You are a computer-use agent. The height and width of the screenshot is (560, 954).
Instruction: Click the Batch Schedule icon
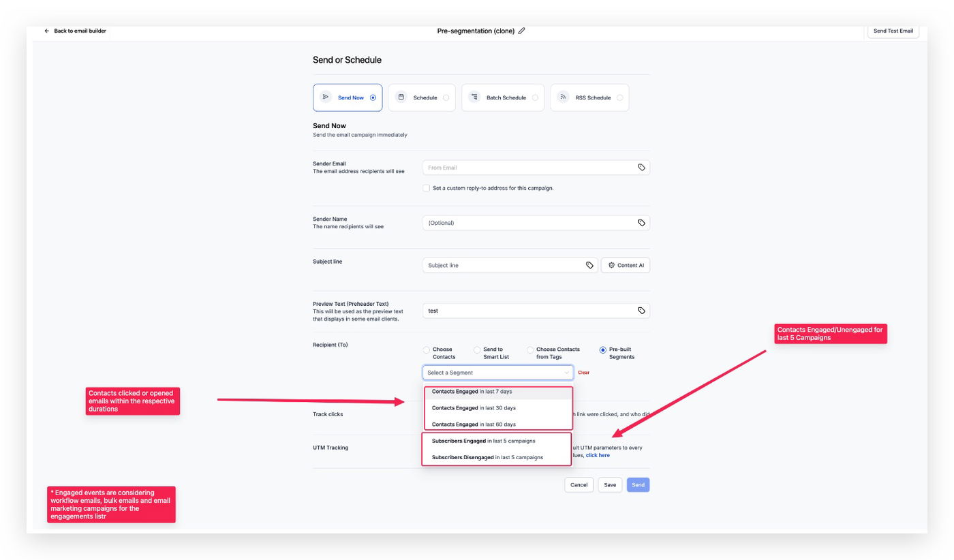474,97
